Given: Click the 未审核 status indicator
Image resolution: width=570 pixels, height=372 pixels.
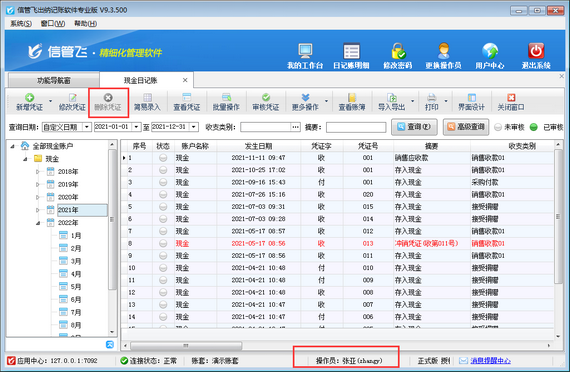Looking at the screenshot, I should click(498, 127).
